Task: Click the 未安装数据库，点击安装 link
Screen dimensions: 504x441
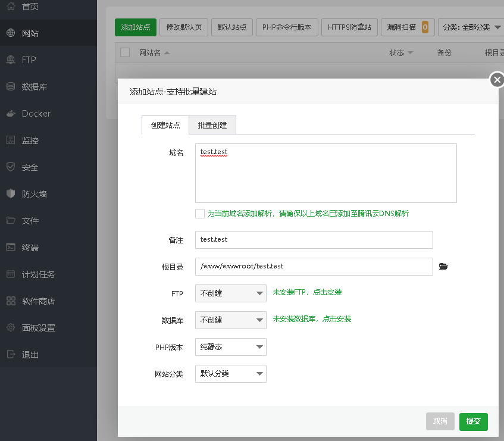Action: pos(312,319)
